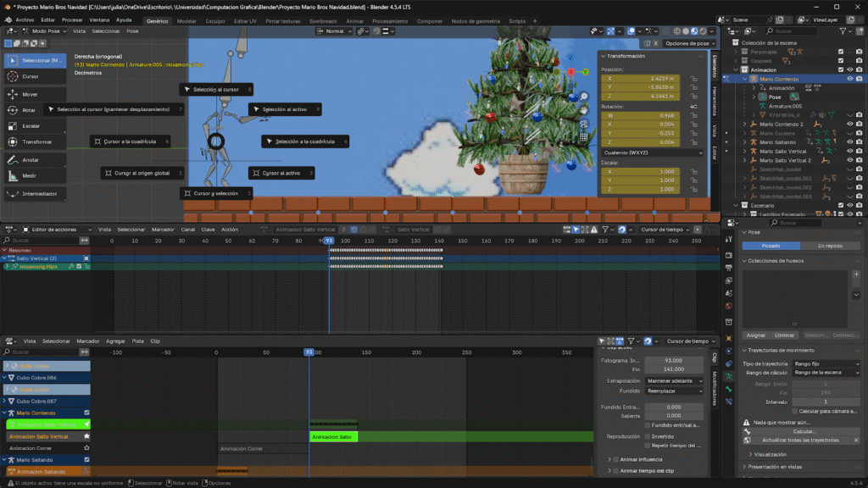This screenshot has width=868, height=488.
Task: Select the Rotar tool in toolbar
Action: coord(14,110)
